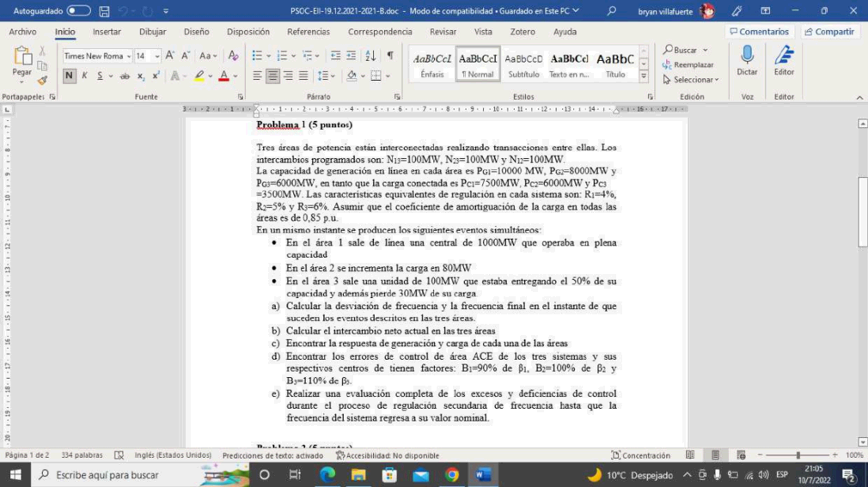Open File Explorer from the taskbar
The image size is (868, 487).
coord(358,475)
